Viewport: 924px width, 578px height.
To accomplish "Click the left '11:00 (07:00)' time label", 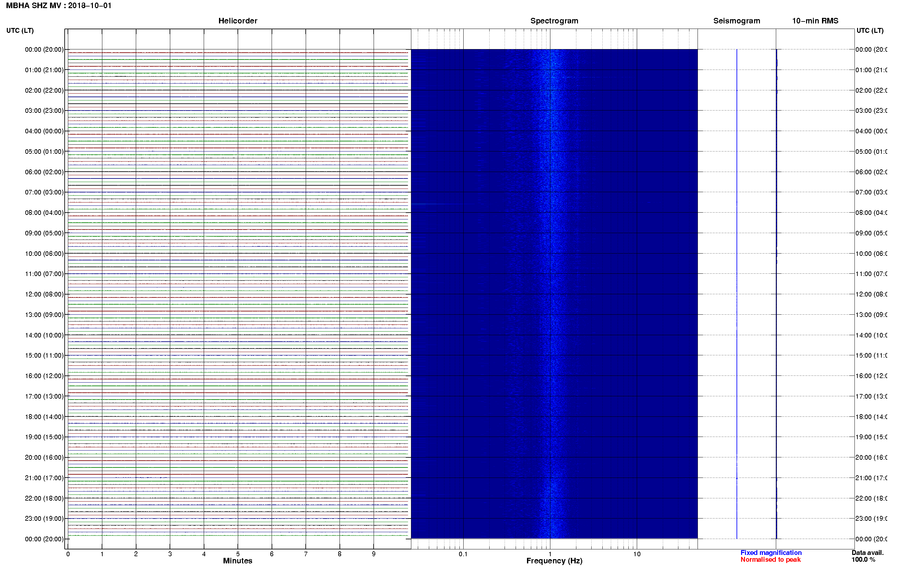I will coord(44,274).
